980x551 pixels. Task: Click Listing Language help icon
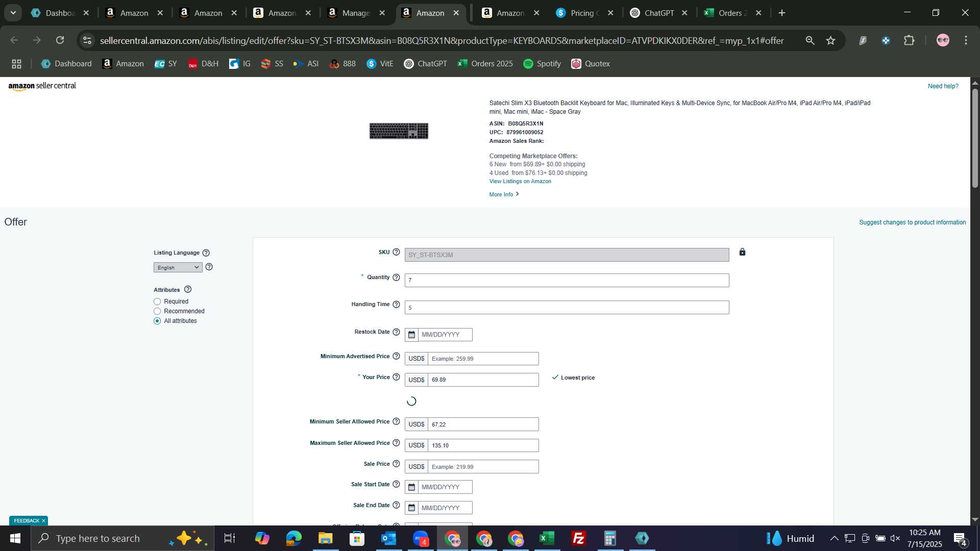[x=206, y=253]
